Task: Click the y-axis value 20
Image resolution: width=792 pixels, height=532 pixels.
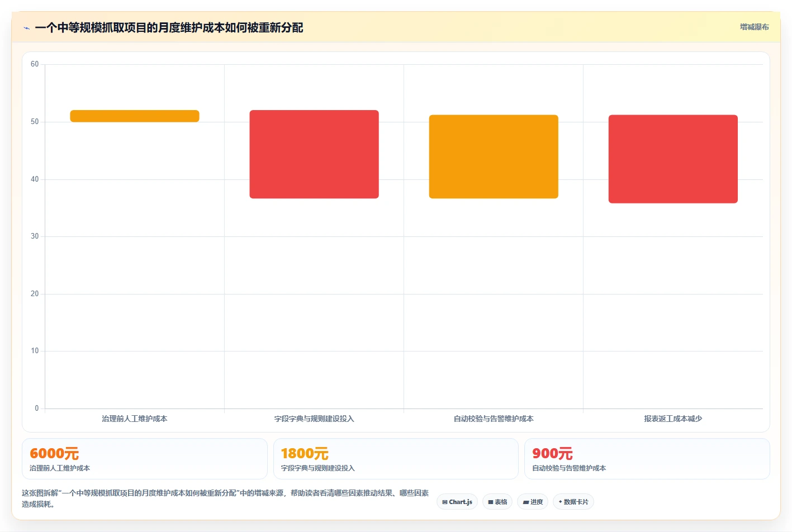Action: pyautogui.click(x=35, y=294)
